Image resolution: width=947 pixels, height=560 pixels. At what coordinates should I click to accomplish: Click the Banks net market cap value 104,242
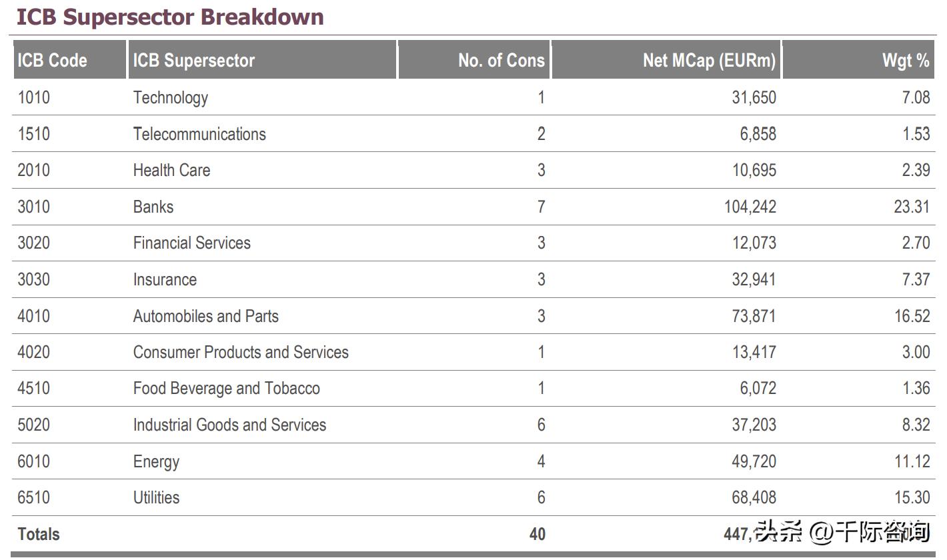pos(750,207)
